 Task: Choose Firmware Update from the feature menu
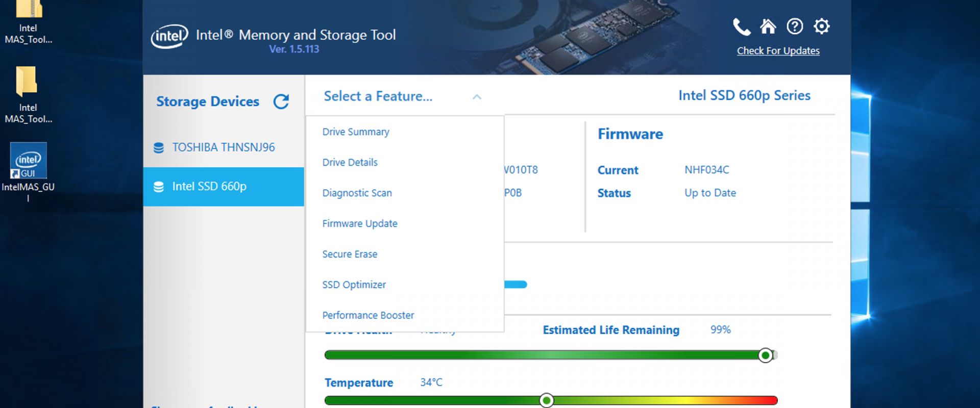[x=360, y=223]
